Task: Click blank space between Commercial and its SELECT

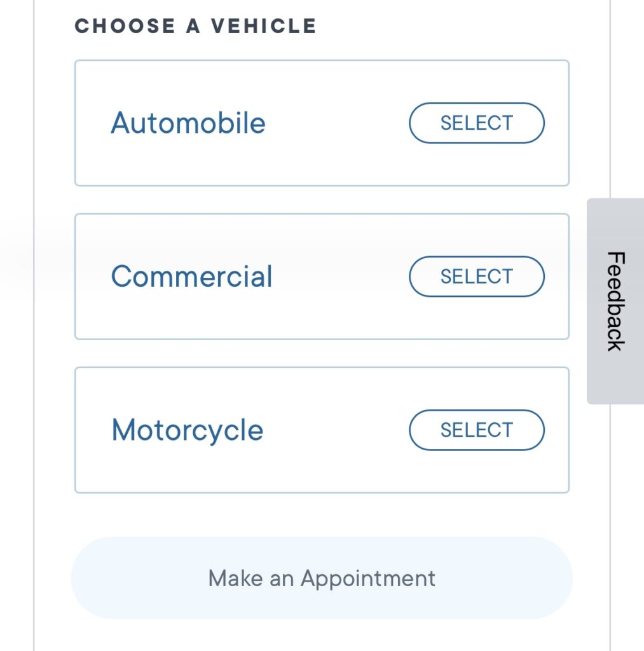Action: (341, 277)
